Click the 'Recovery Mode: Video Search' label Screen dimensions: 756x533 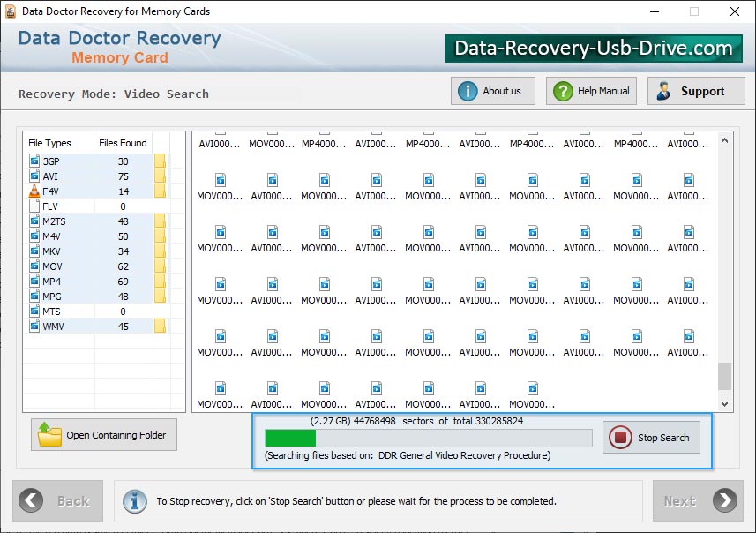click(114, 94)
